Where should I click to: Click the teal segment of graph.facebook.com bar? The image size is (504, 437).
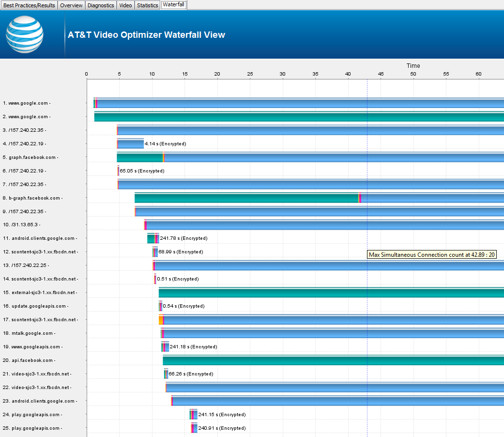(140, 157)
